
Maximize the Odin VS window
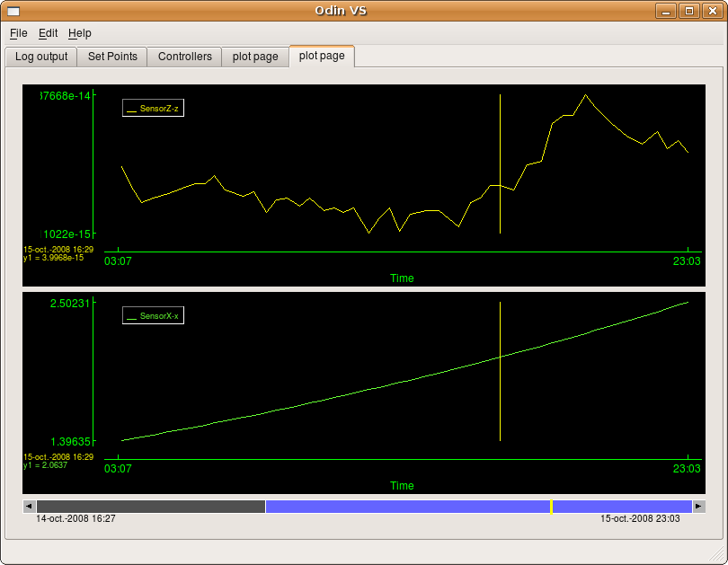click(689, 11)
